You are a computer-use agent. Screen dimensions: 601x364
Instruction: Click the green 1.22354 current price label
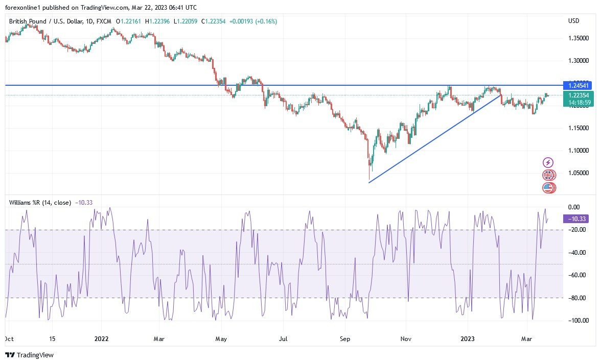click(578, 95)
